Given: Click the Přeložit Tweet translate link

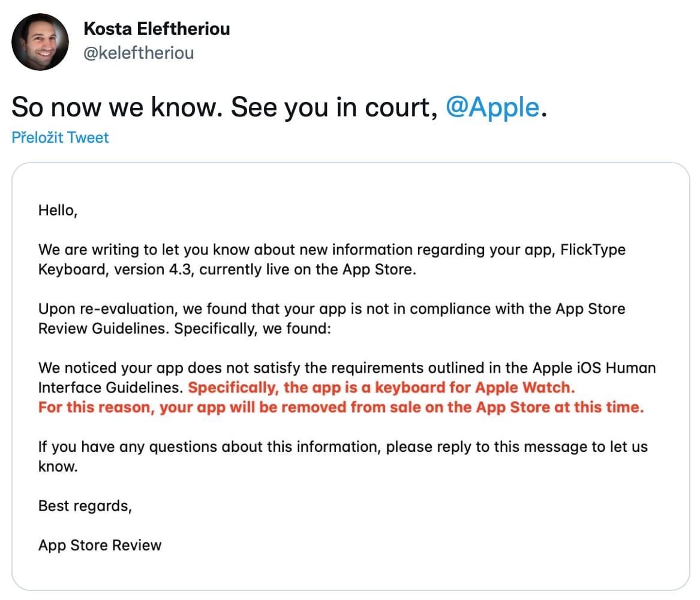Looking at the screenshot, I should click(60, 137).
